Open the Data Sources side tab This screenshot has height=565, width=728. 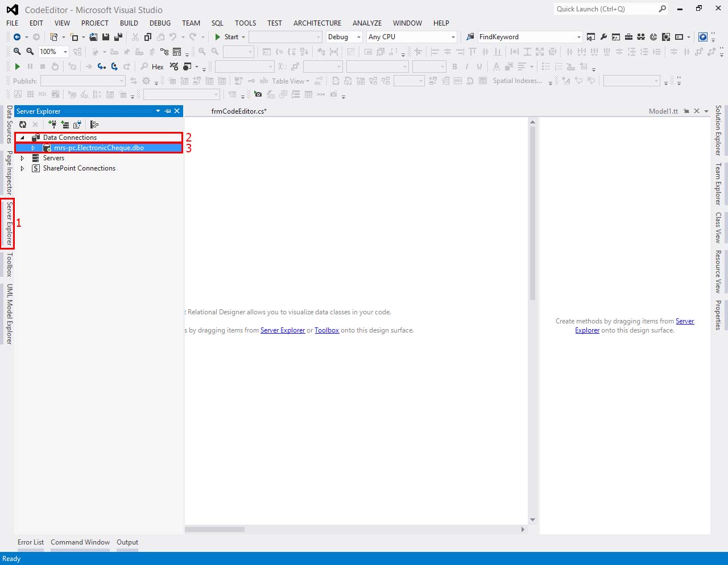(x=9, y=124)
